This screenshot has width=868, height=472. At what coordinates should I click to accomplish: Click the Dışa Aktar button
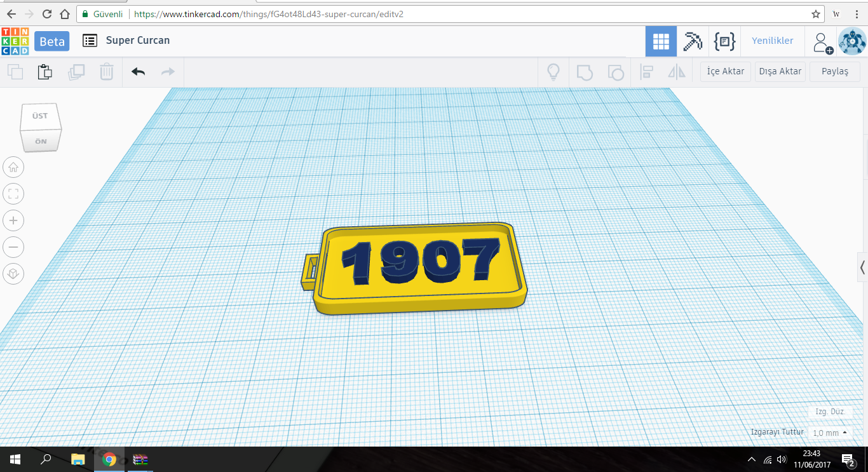(x=780, y=72)
